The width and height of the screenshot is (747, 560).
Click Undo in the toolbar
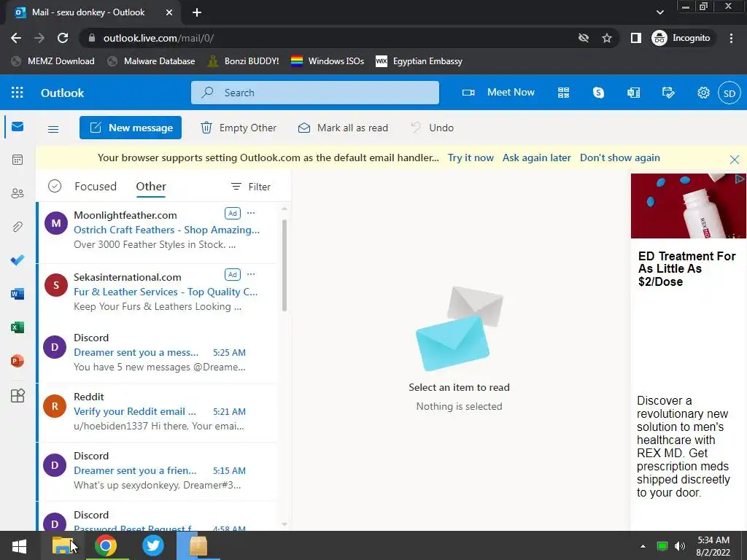432,128
